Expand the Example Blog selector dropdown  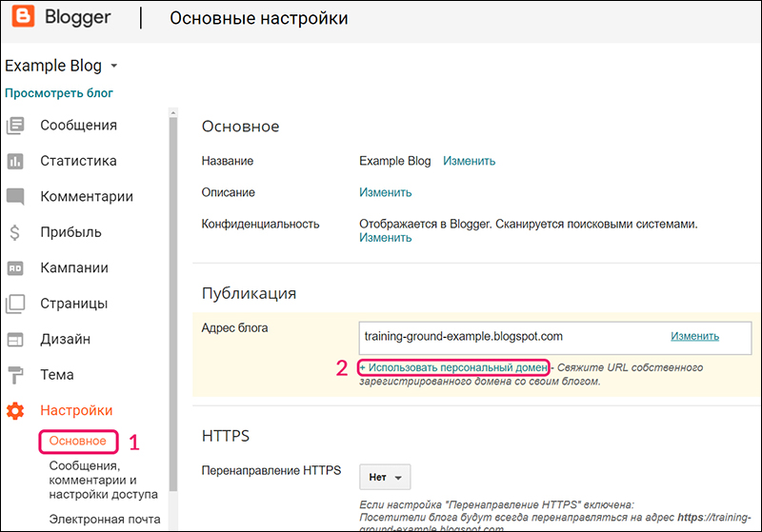(x=113, y=67)
